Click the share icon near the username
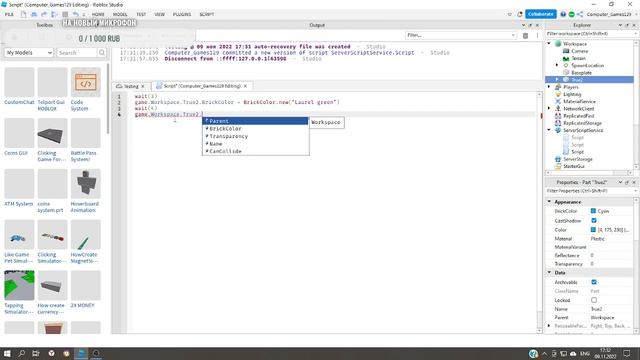Screen dimensions: 640x360 tap(580, 14)
